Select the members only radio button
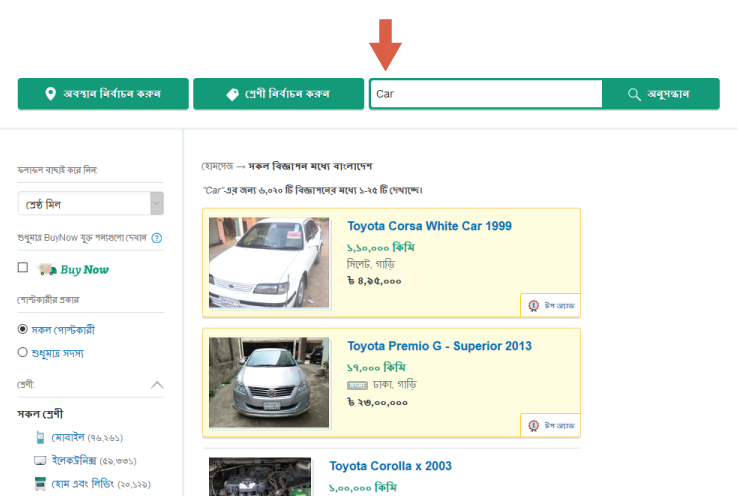The width and height of the screenshot is (738, 496). [23, 352]
